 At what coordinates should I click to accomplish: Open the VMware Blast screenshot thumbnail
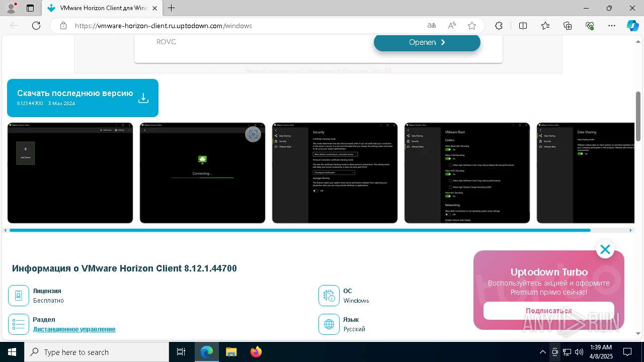[x=467, y=173]
